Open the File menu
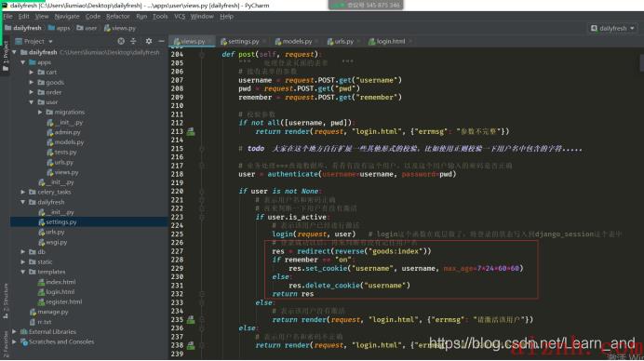 click(7, 17)
